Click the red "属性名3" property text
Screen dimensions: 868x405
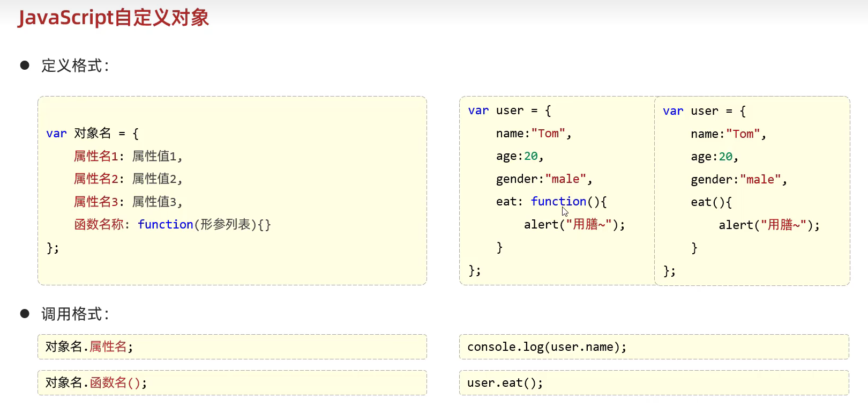pyautogui.click(x=96, y=202)
